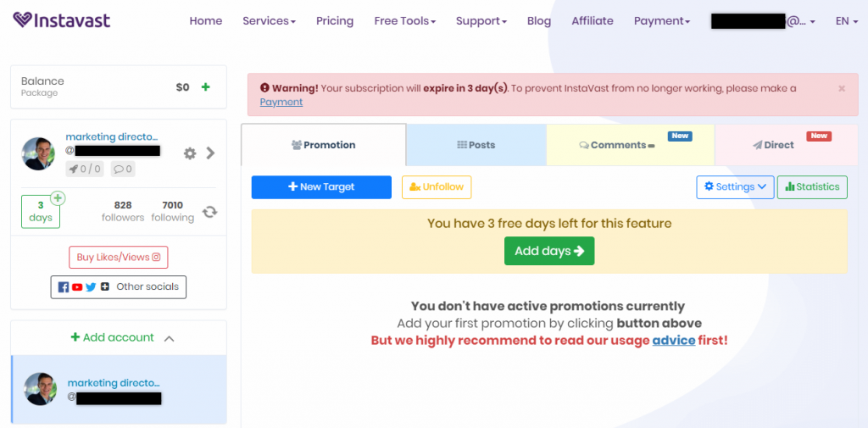Click the Instavast heart logo
Viewport: 868px width, 428px height.
23,20
